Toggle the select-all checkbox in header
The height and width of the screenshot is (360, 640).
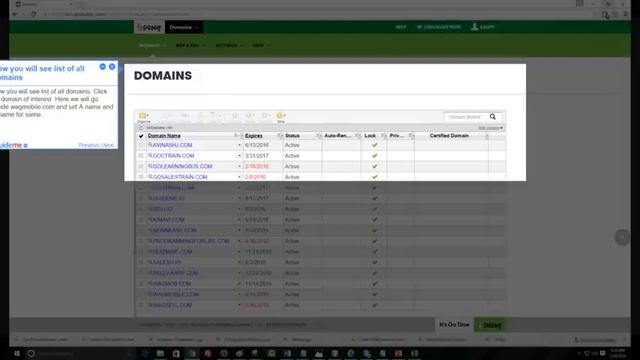(141, 136)
